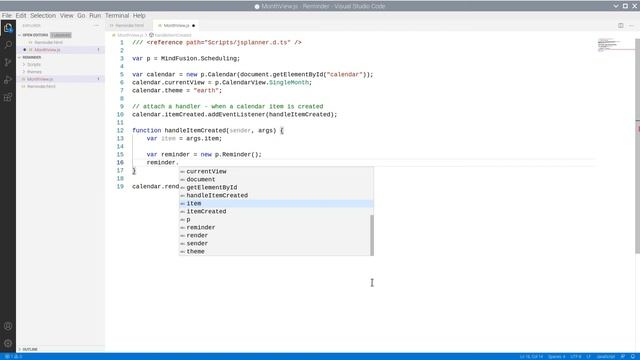This screenshot has width=640, height=360.
Task: Click the feedback icon in status bar
Action: point(623,357)
